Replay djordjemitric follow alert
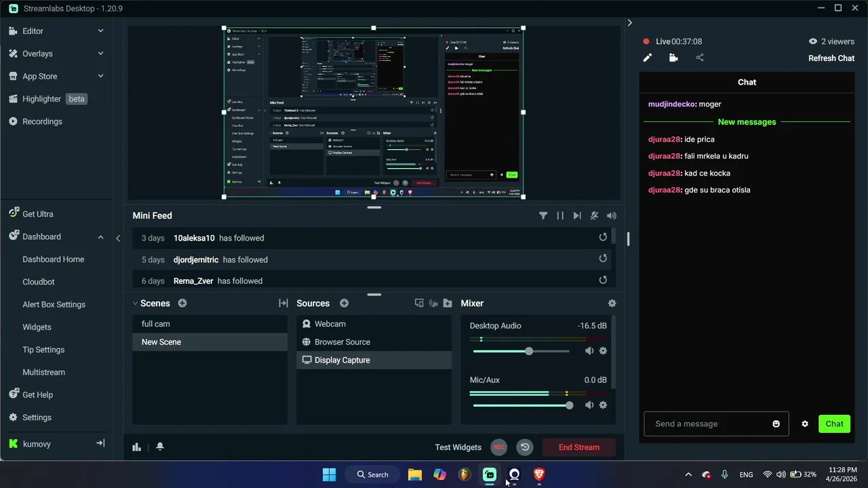Viewport: 868px width, 488px height. 603,258
